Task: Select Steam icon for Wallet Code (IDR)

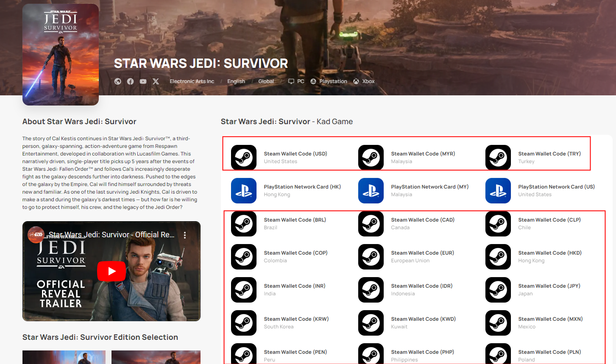Action: click(371, 290)
